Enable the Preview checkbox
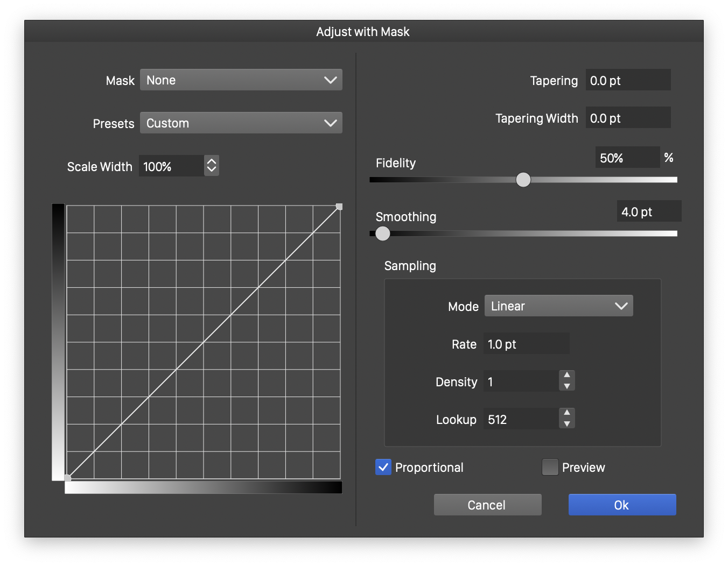 (x=550, y=467)
